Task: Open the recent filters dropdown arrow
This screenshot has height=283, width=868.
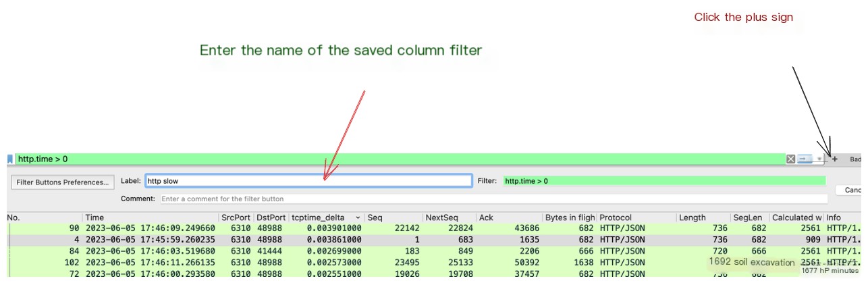Action: [819, 159]
